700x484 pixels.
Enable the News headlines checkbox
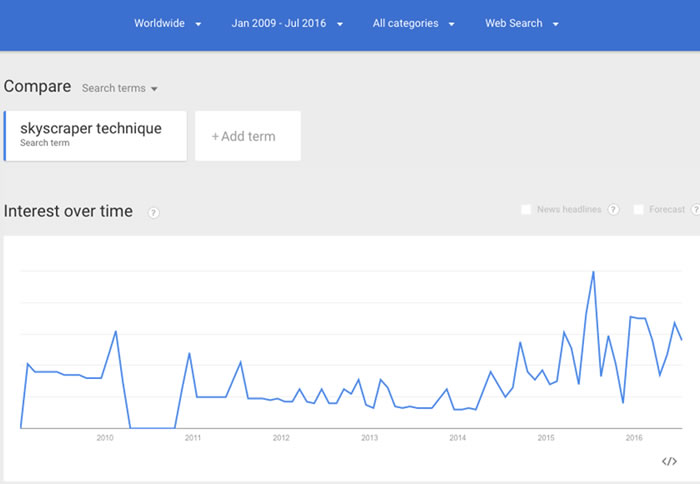tap(526, 210)
